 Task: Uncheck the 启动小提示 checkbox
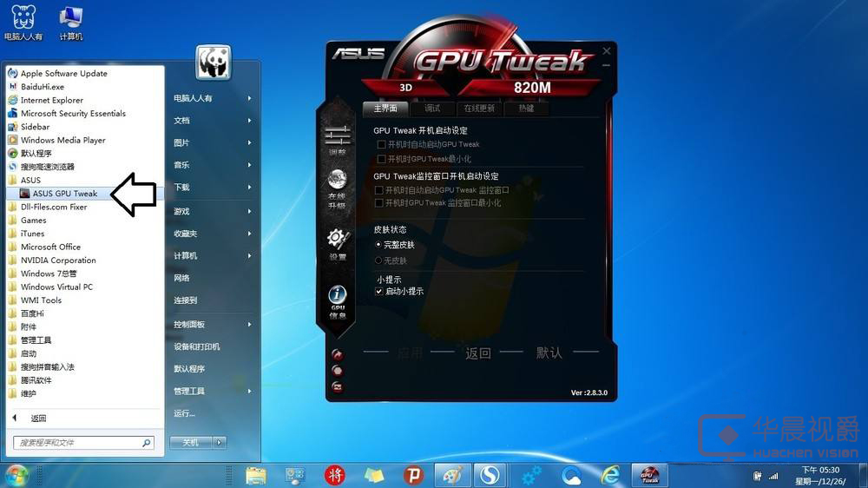point(379,292)
